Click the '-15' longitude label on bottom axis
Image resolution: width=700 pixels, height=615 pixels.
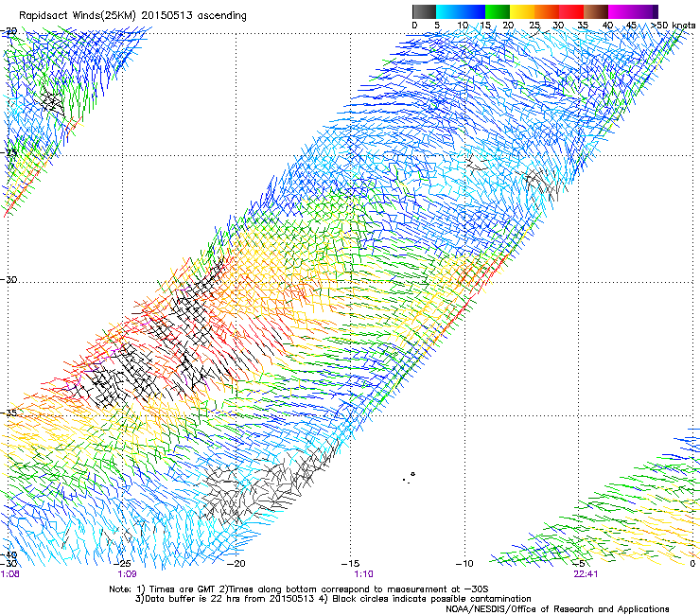point(350,564)
